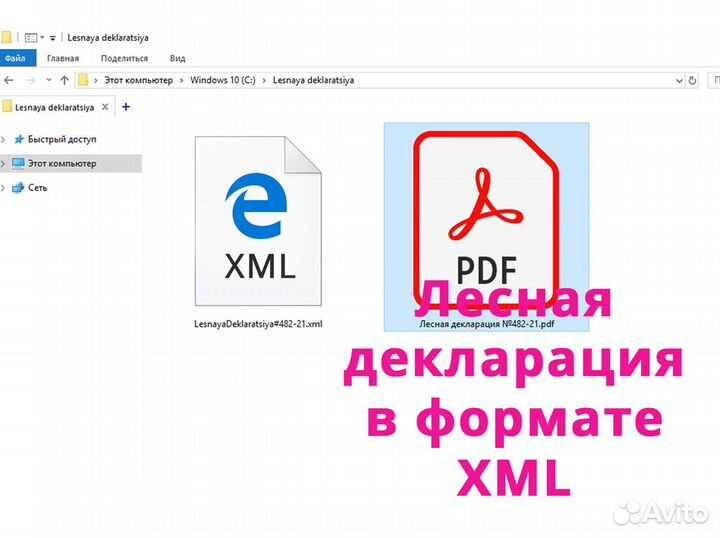Click the folder icon in address bar

pos(83,80)
